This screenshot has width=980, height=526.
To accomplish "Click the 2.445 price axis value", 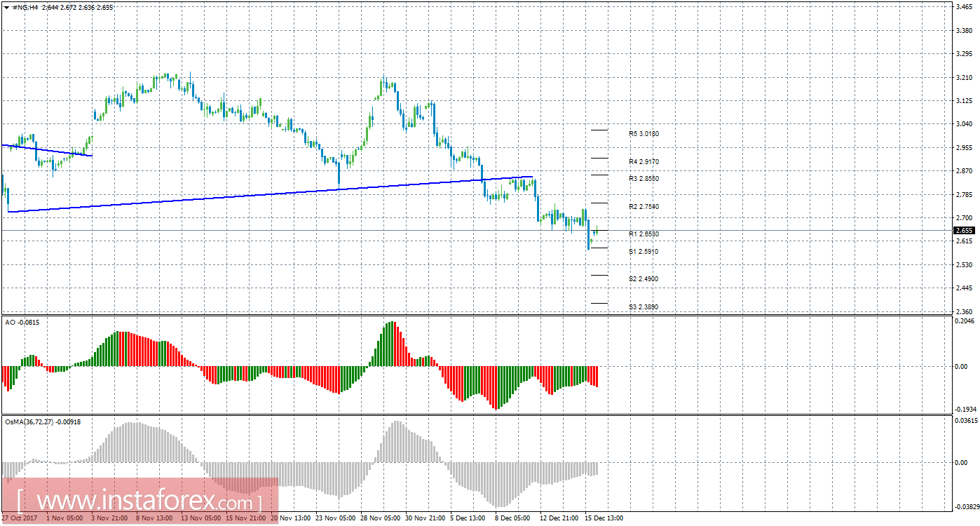I will pyautogui.click(x=965, y=288).
